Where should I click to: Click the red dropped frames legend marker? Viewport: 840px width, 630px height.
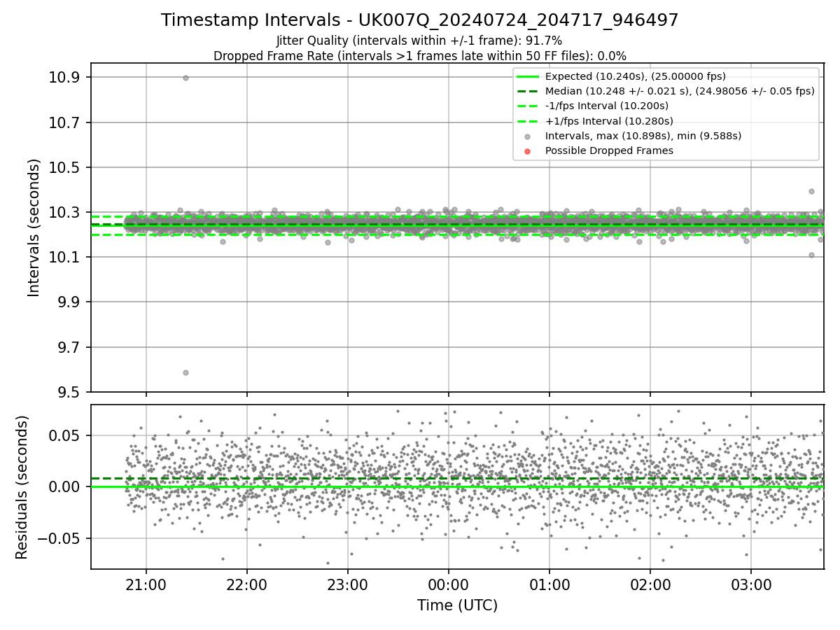(x=528, y=151)
